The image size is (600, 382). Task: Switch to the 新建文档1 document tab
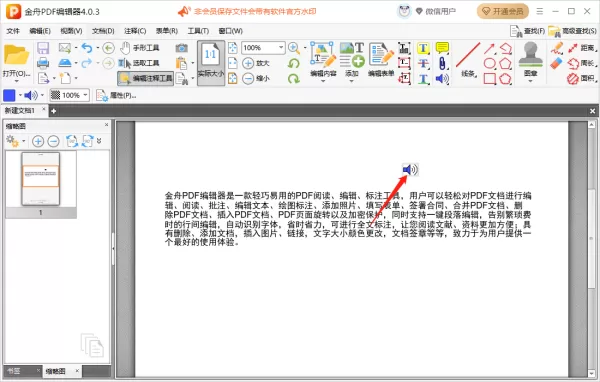(20, 111)
